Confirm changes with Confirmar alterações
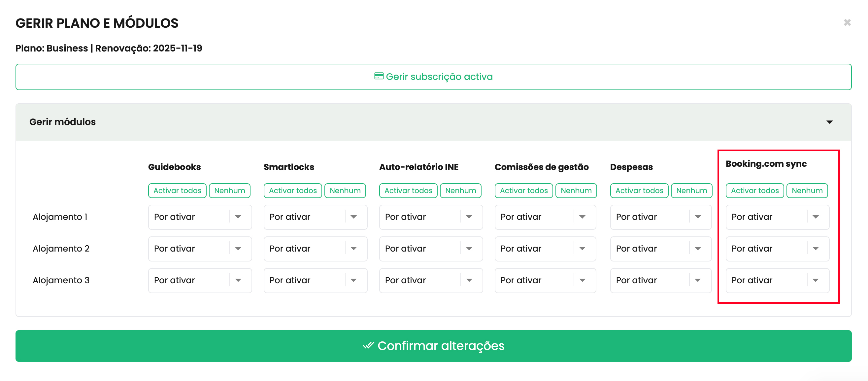This screenshot has height=381, width=868. (433, 346)
